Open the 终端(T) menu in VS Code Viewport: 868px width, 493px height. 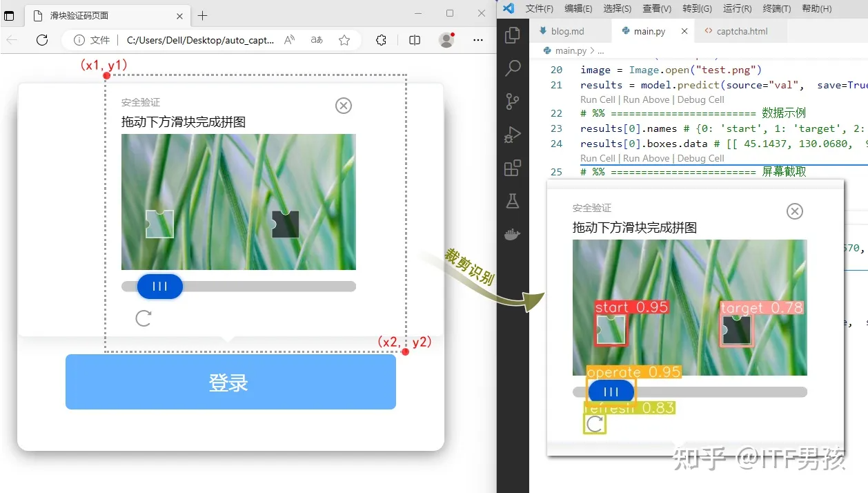[777, 9]
